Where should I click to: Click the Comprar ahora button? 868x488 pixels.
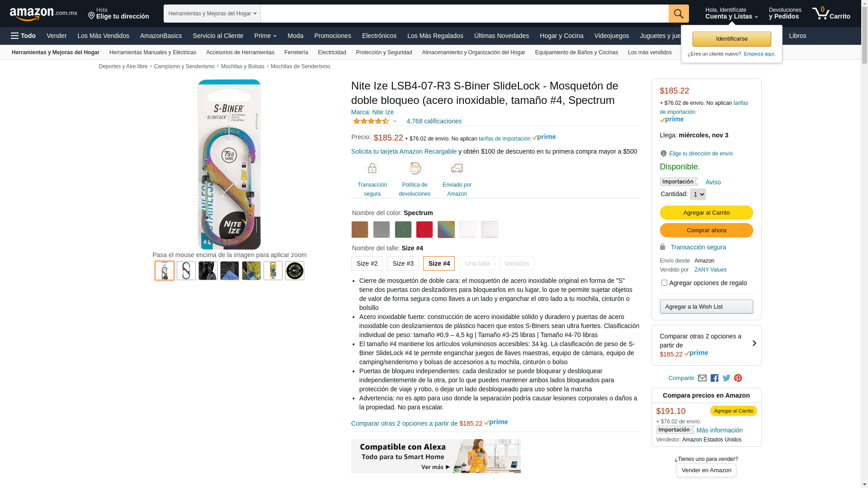[706, 230]
